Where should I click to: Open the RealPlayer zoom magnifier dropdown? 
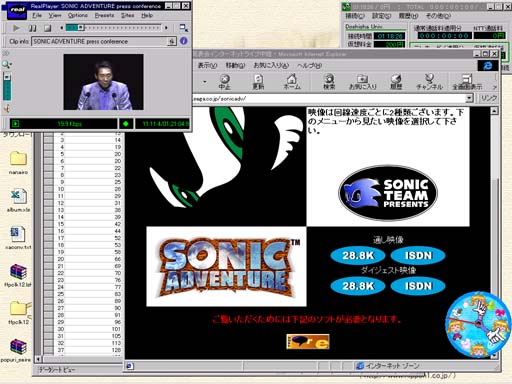tap(7, 64)
